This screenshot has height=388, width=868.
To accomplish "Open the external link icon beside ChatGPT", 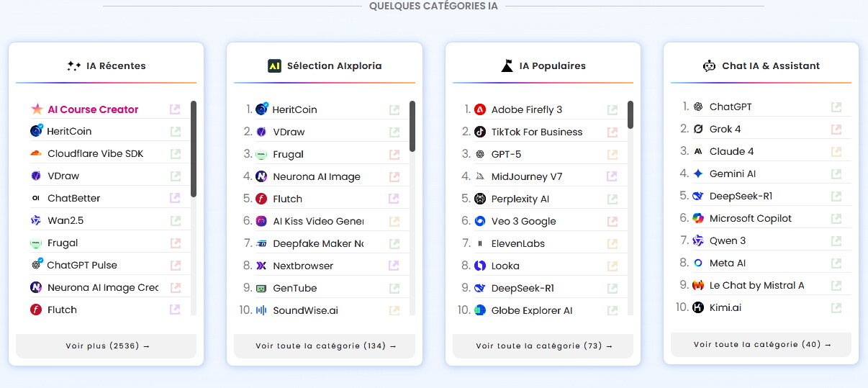I will pos(836,107).
